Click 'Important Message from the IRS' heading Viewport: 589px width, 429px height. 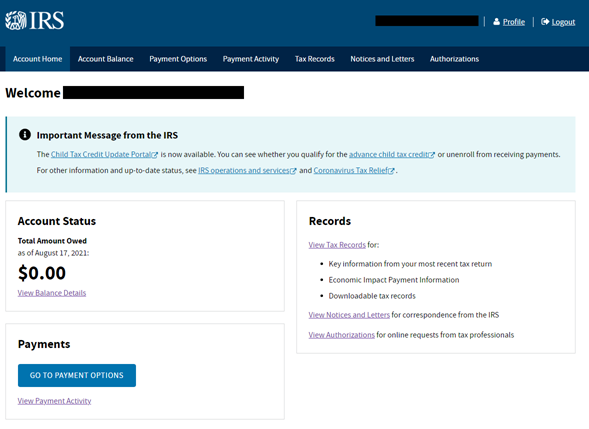(107, 135)
